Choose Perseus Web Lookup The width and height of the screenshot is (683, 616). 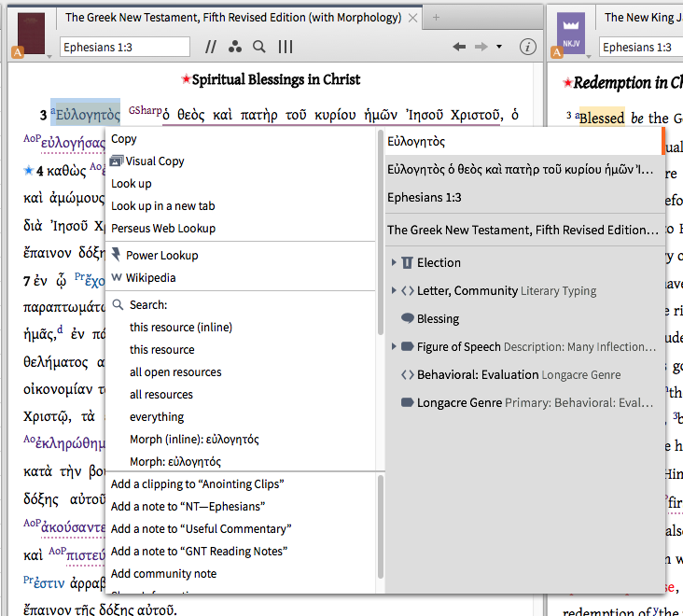[163, 229]
